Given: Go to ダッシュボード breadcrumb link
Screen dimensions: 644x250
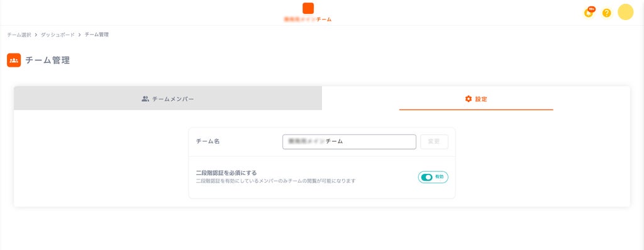Looking at the screenshot, I should pos(57,35).
